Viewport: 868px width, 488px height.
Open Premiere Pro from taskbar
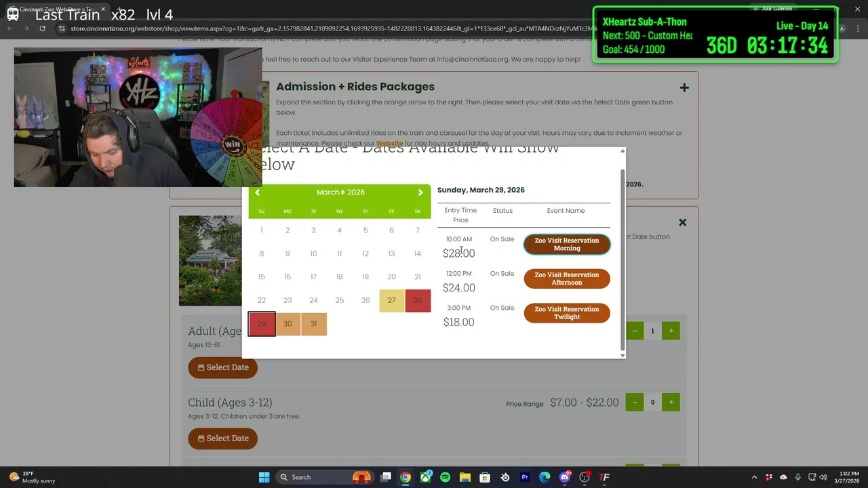(525, 477)
